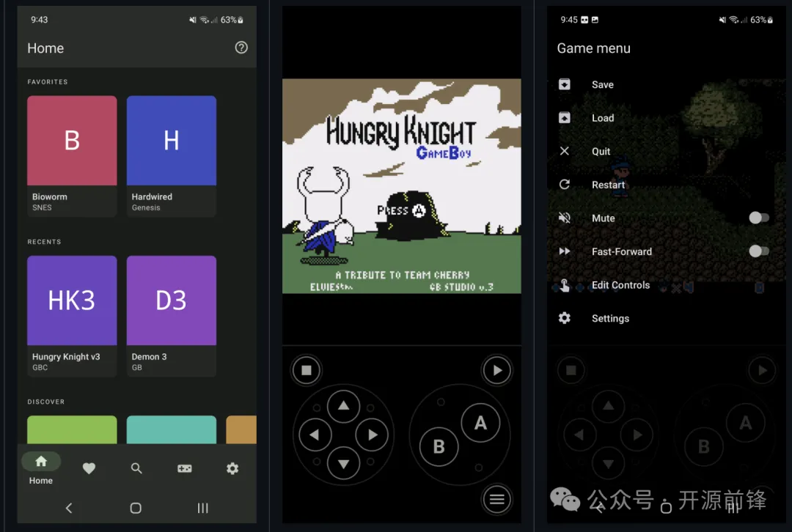Enable the Fast-Forward switch
The image size is (792, 532).
[x=758, y=251]
